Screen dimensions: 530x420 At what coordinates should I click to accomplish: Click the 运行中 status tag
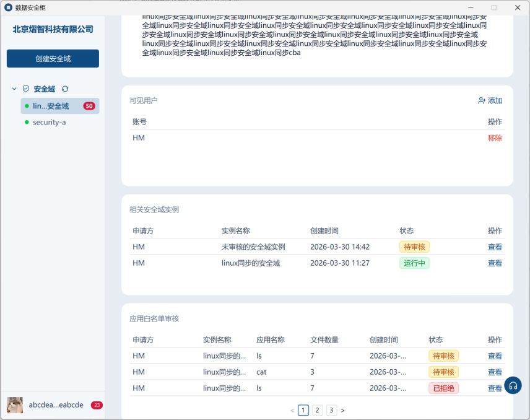pyautogui.click(x=414, y=263)
